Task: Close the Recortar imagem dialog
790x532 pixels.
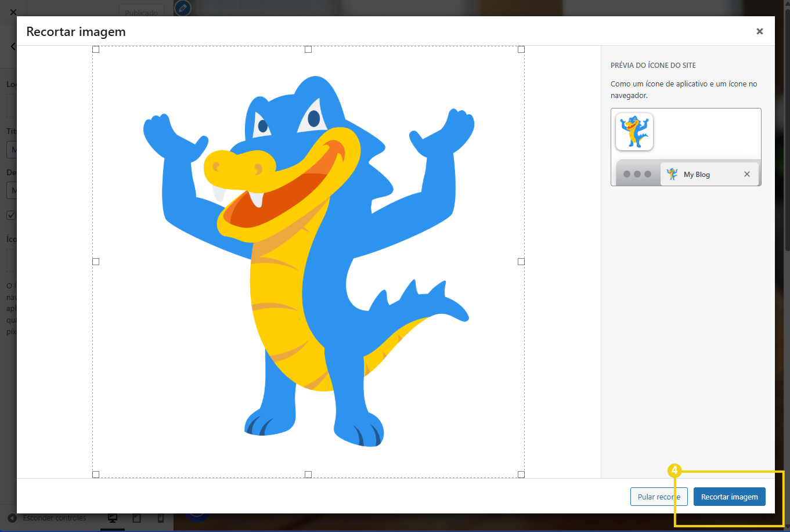Action: [x=759, y=31]
